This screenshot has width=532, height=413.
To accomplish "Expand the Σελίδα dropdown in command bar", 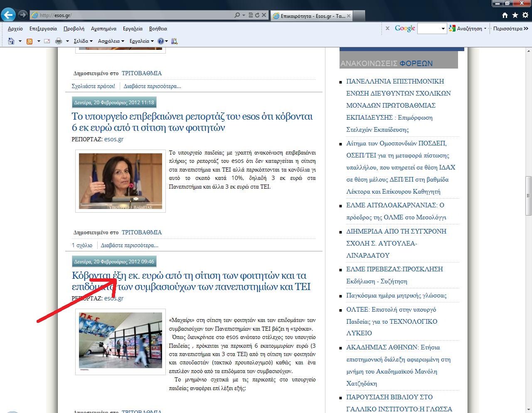I will pyautogui.click(x=83, y=41).
